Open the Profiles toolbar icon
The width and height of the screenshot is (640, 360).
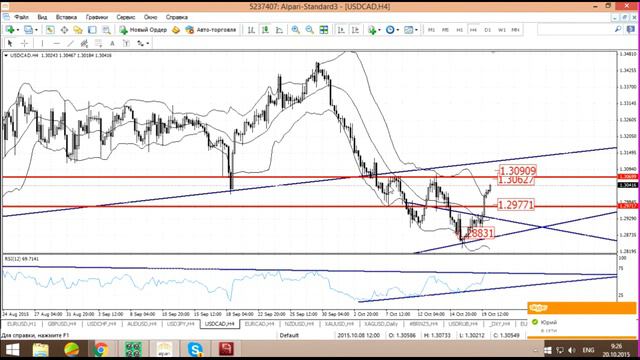click(28, 30)
